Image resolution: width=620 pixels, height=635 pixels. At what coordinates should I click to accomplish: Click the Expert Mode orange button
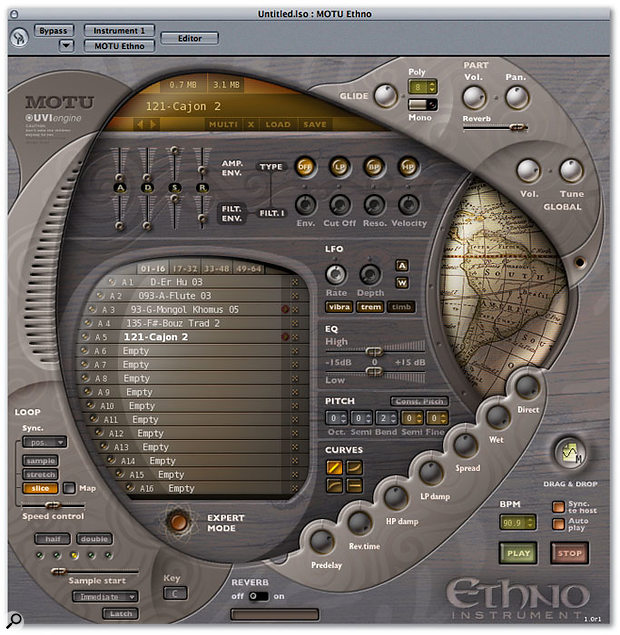(178, 522)
